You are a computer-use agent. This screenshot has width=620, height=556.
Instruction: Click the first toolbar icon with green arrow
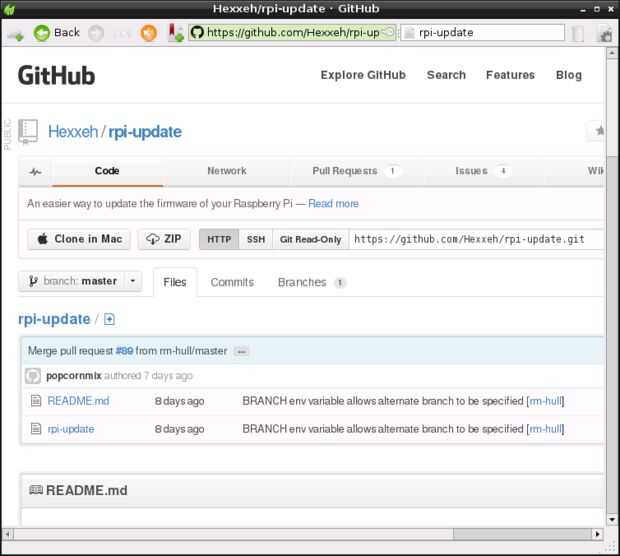[15, 34]
